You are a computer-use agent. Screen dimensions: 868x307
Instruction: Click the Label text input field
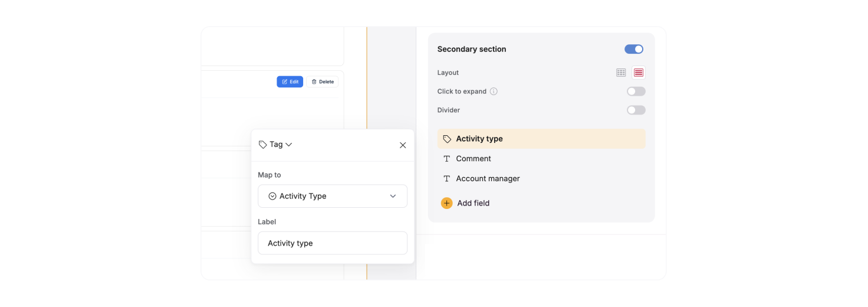click(x=332, y=243)
